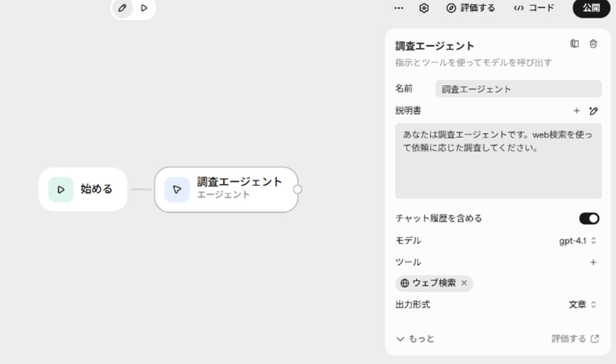Click the 名前 input field
Screen dimensions: 616x364
pos(518,89)
